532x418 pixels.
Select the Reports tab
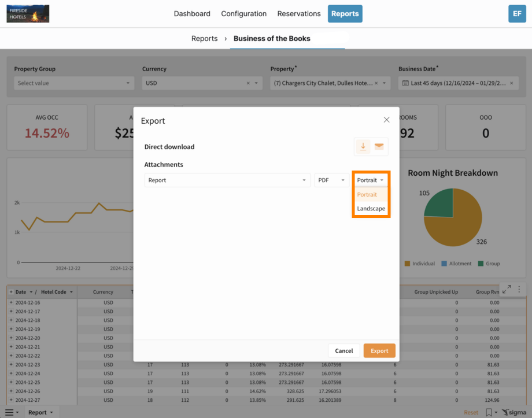click(345, 13)
